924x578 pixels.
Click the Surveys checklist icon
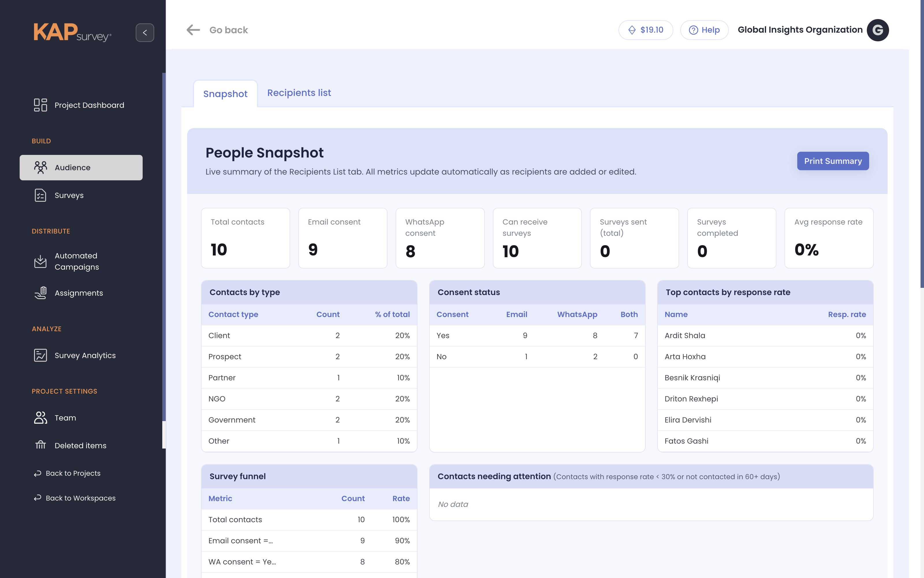pyautogui.click(x=40, y=195)
